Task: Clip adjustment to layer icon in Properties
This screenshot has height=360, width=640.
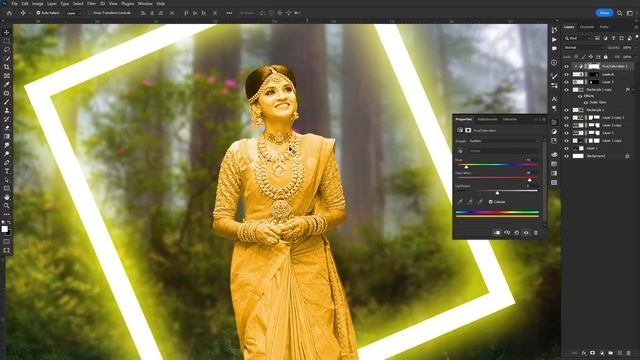Action: (497, 233)
